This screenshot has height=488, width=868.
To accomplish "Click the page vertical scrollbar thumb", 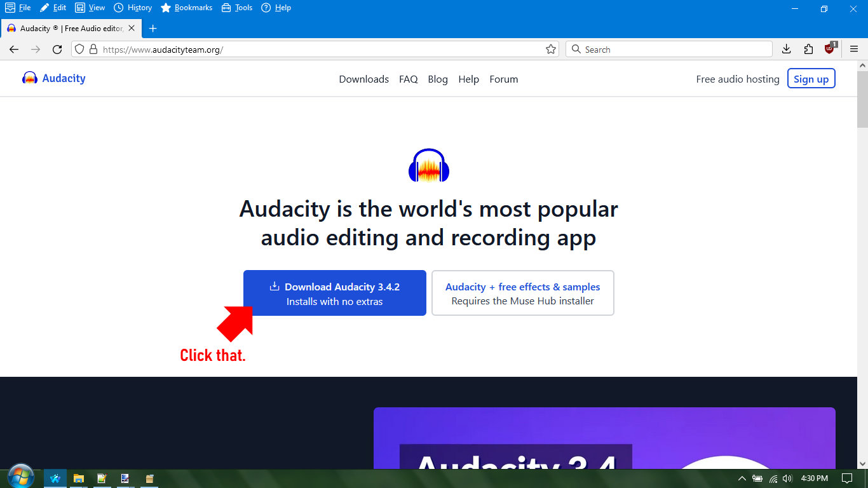I will 862,99.
